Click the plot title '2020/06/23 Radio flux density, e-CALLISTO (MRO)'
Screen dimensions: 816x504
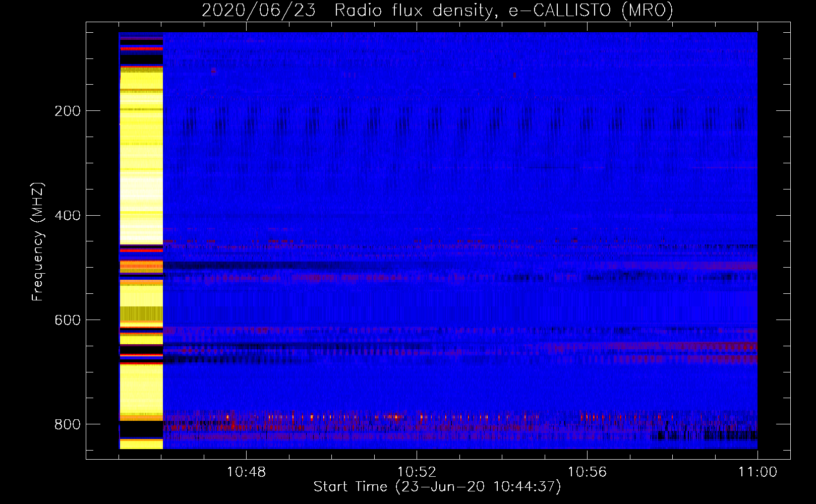point(437,10)
